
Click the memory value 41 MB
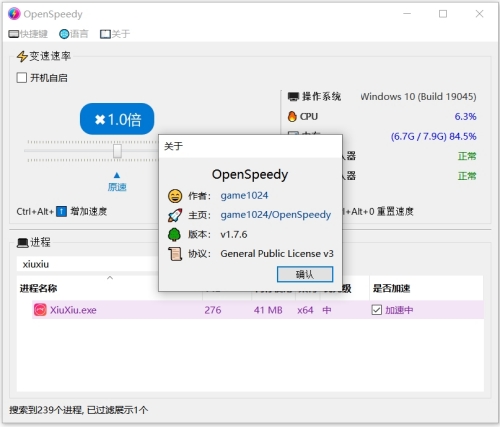pos(268,310)
